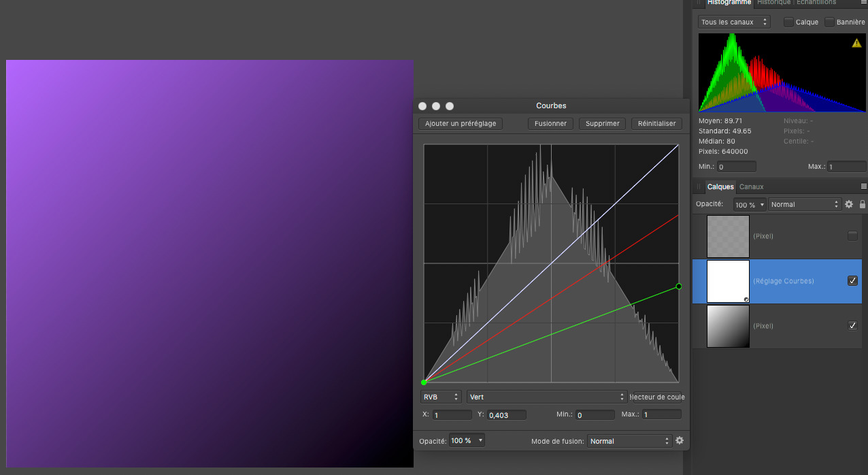The height and width of the screenshot is (475, 868).
Task: Open blend options gear in Courbes dialog
Action: pos(679,440)
